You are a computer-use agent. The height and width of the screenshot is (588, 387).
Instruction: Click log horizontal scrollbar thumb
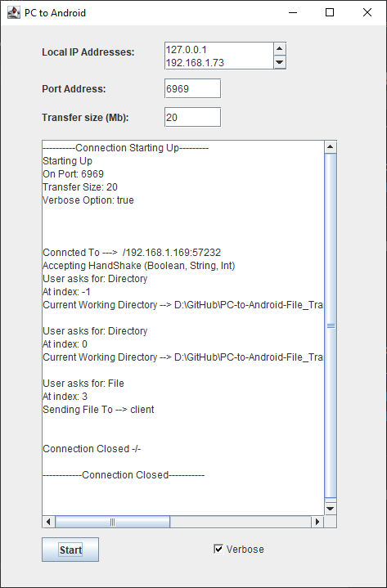[x=113, y=521]
